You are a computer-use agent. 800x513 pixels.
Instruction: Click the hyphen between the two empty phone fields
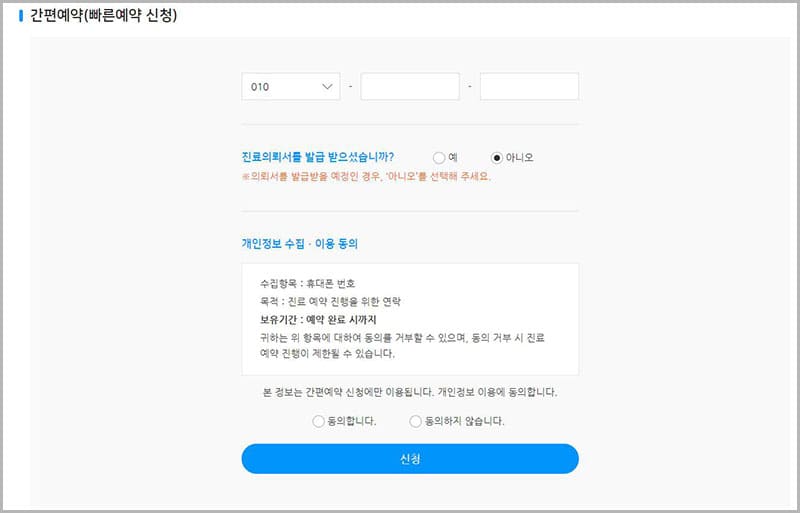469,87
